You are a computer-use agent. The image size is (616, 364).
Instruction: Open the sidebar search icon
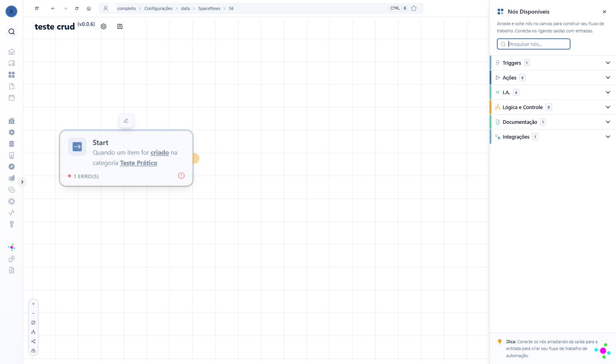coord(12,32)
